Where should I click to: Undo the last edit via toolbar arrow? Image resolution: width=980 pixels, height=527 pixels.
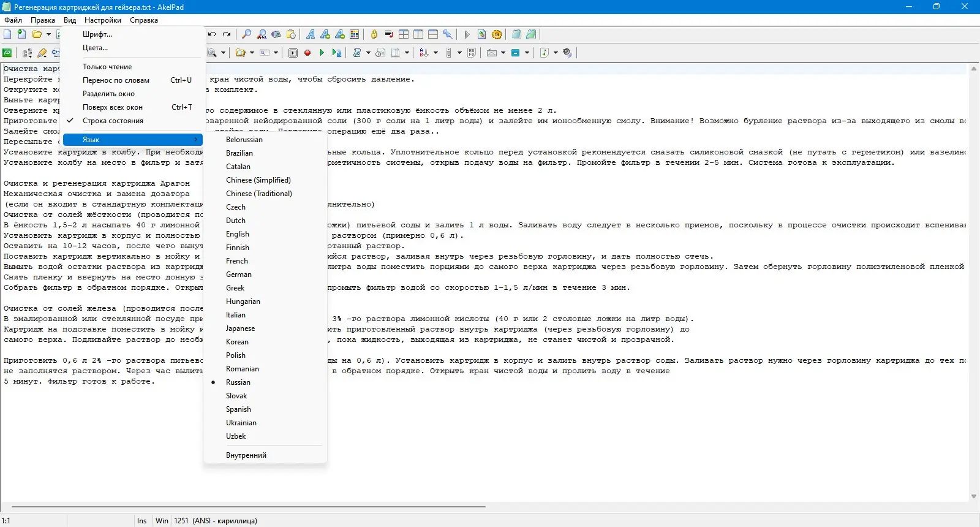pos(212,34)
